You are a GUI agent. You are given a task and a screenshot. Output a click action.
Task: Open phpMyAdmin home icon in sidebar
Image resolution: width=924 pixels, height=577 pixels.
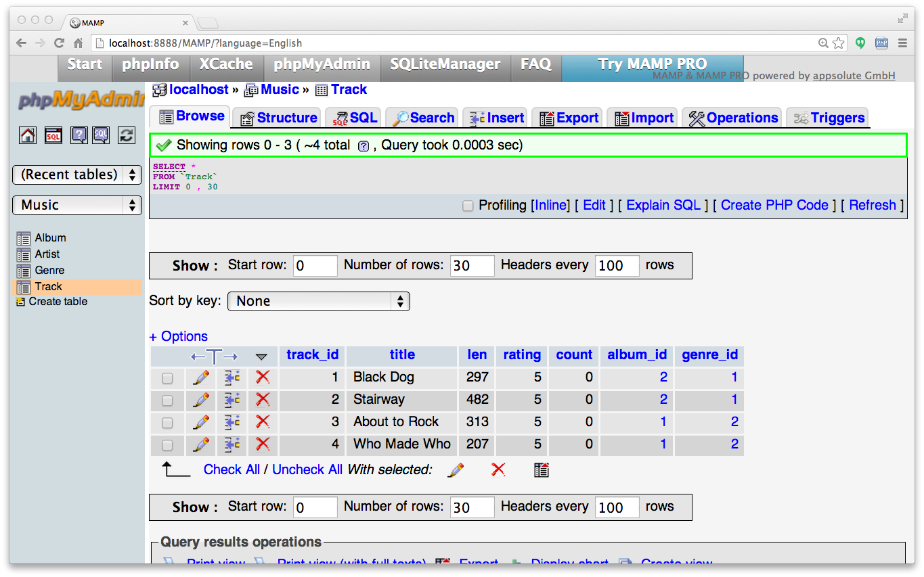[x=28, y=135]
